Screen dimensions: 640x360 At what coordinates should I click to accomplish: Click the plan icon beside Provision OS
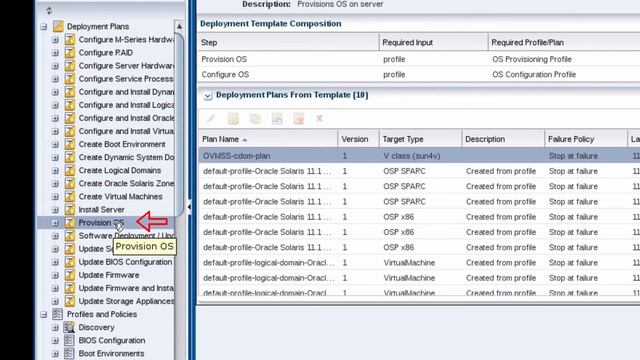pyautogui.click(x=70, y=222)
